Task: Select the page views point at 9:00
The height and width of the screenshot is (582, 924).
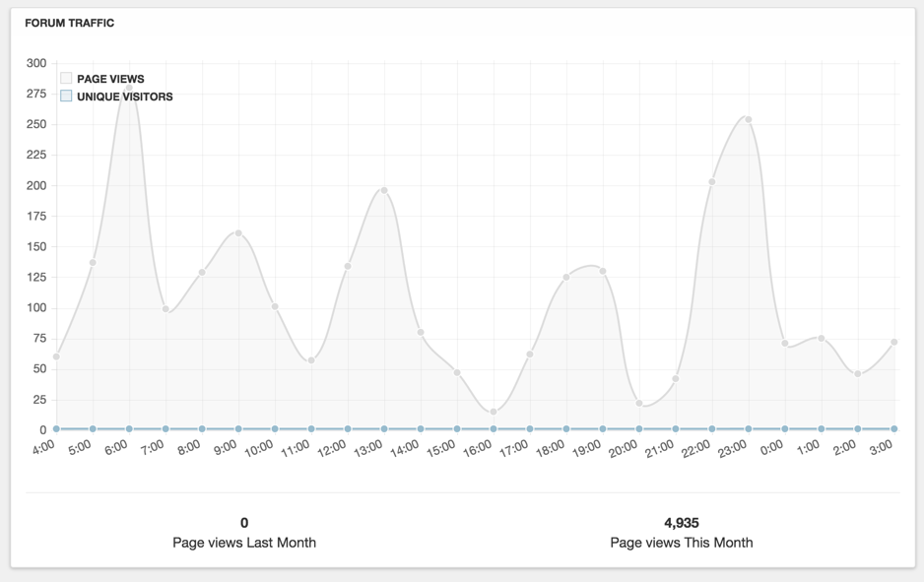Action: point(238,233)
